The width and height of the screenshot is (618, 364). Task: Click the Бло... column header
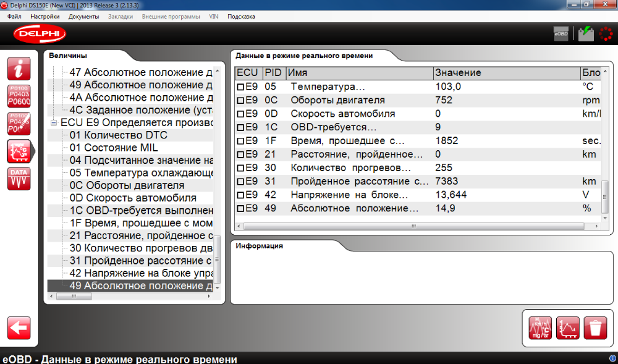coord(591,73)
